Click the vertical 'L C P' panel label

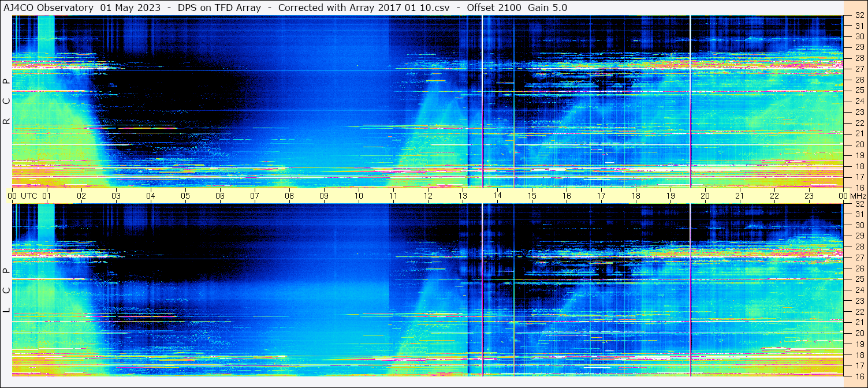tap(6, 290)
